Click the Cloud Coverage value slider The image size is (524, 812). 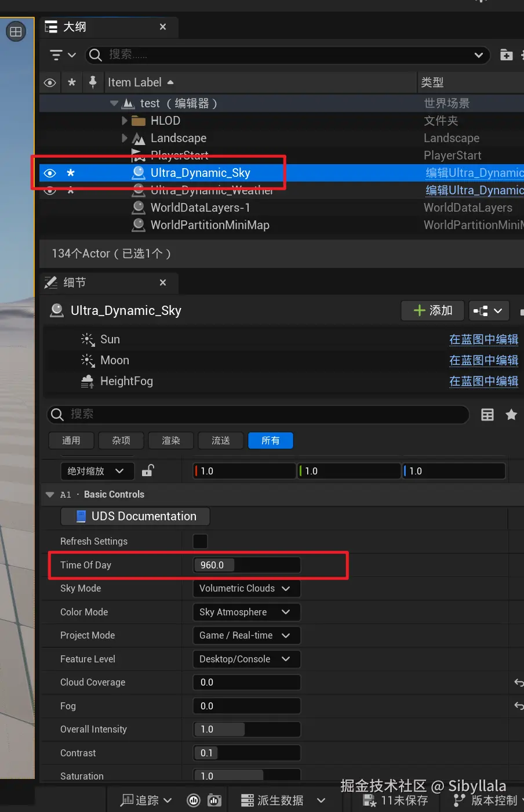pyautogui.click(x=247, y=682)
